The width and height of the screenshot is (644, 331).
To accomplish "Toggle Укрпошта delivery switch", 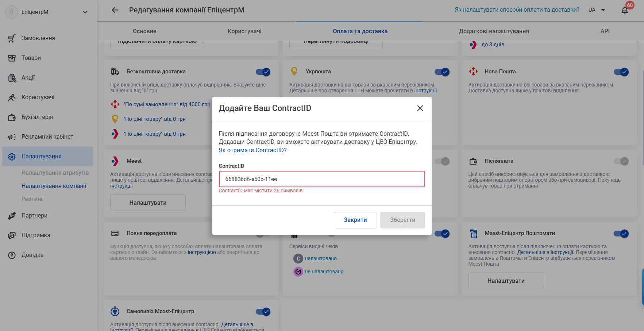I will click(x=442, y=72).
